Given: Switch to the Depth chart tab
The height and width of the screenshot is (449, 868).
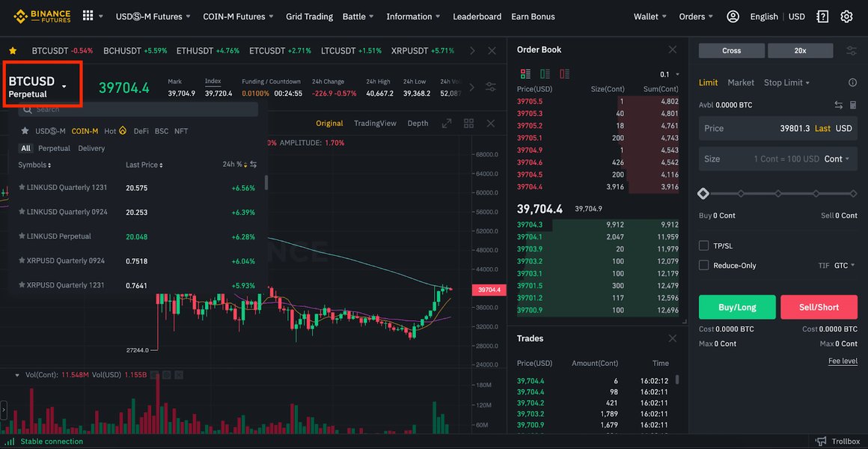Looking at the screenshot, I should [x=418, y=123].
